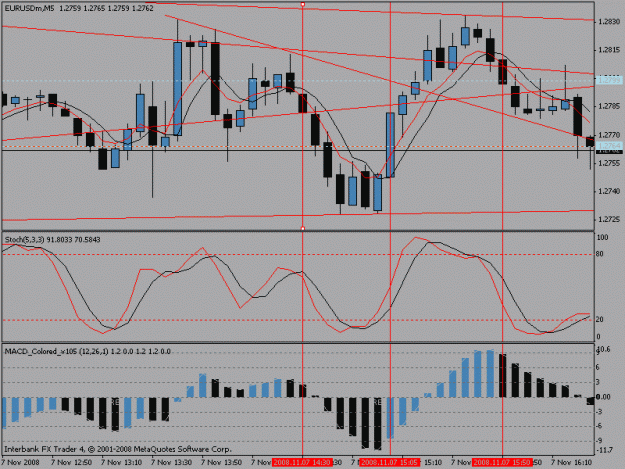Screen dimensions: 625x469
Task: Click the MACD 6 scale label
Action: click(x=597, y=367)
